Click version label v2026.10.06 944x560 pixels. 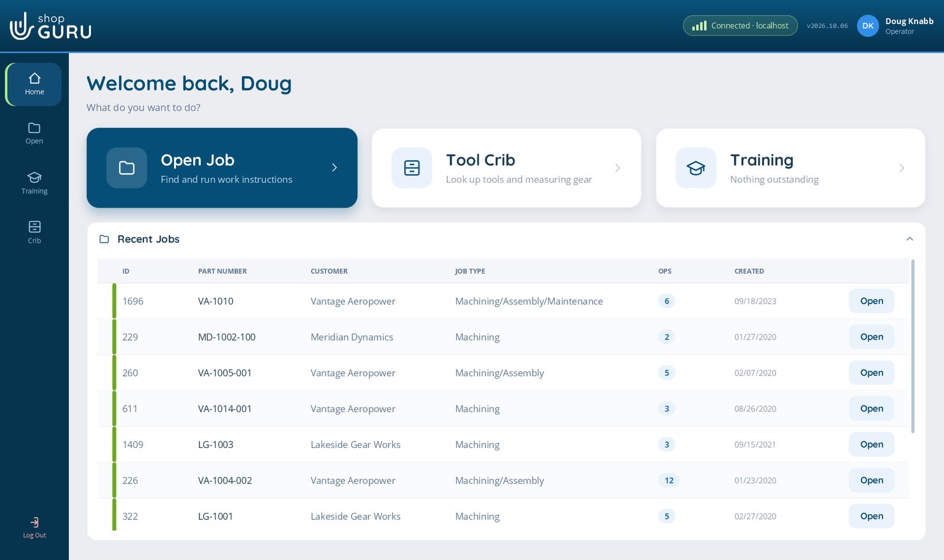[x=827, y=26]
